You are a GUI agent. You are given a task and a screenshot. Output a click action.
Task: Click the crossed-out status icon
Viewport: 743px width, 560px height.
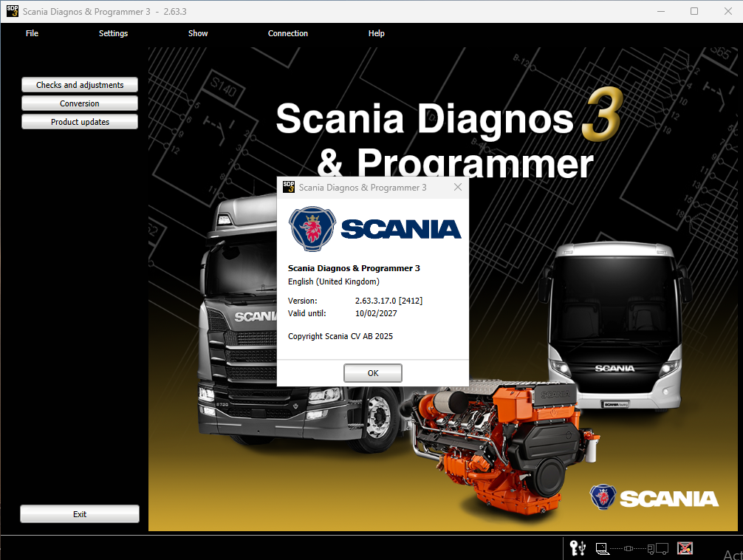(685, 548)
